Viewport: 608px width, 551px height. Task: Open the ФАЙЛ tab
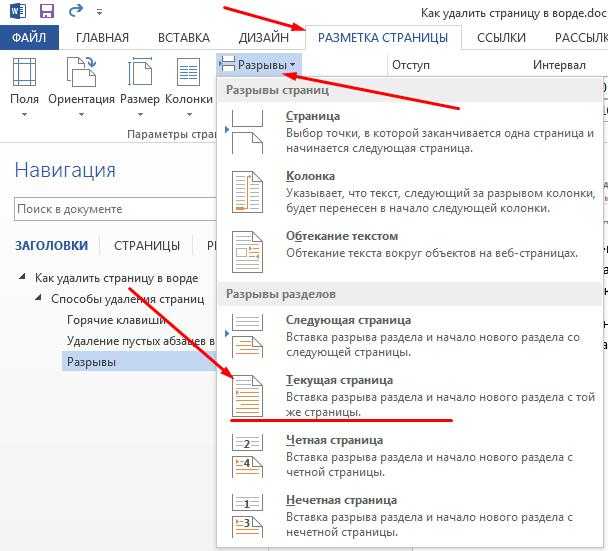(x=29, y=38)
